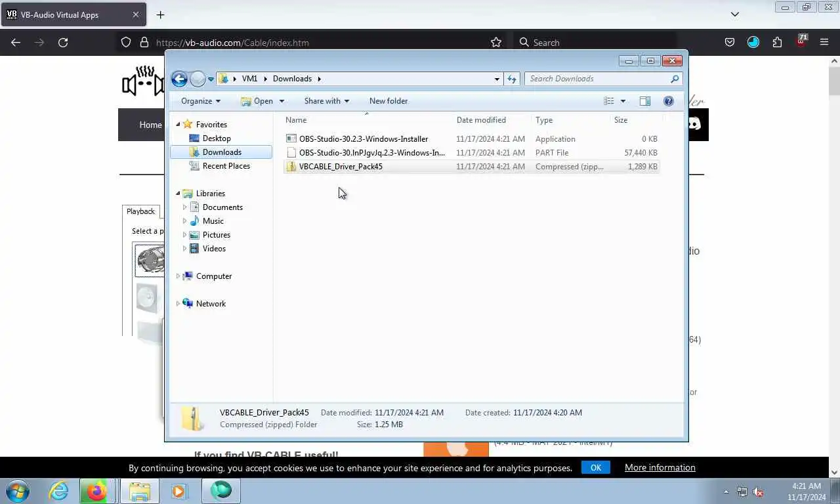Open the taskbar clock showing 4:21 AM

pos(807,492)
